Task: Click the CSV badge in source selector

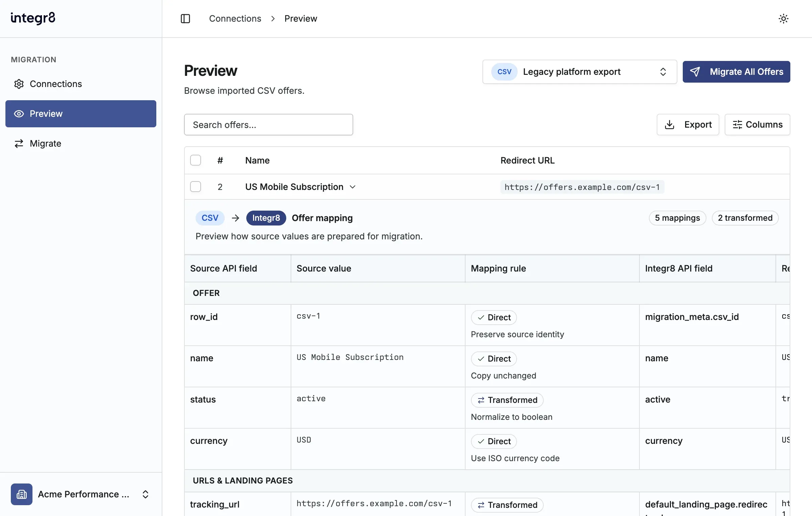Action: click(504, 72)
